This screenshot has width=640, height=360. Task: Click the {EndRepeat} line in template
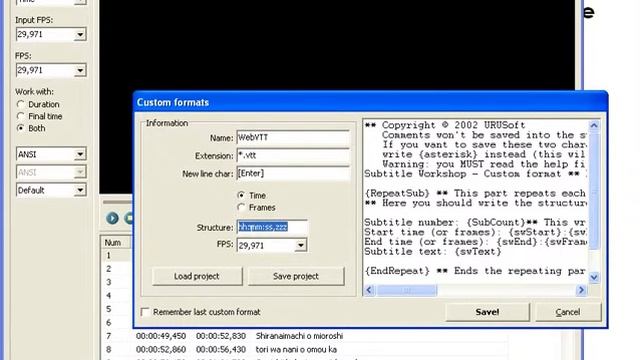tap(475, 271)
